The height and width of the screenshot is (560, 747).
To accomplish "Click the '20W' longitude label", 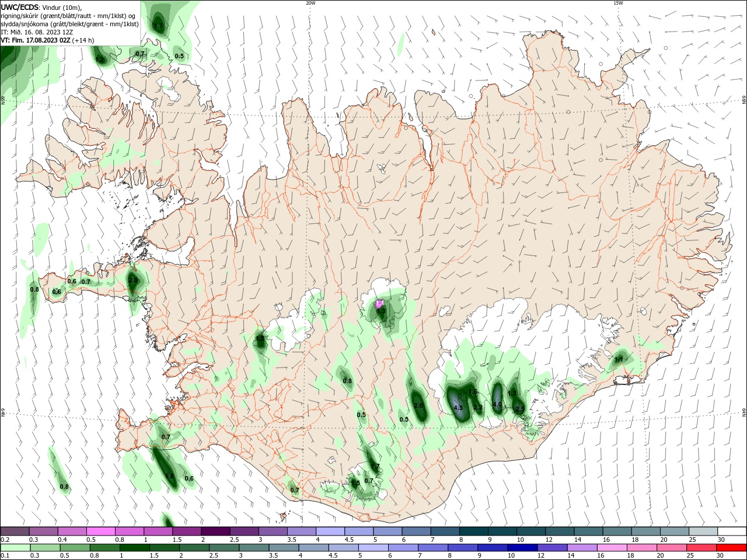I will 310,3.
